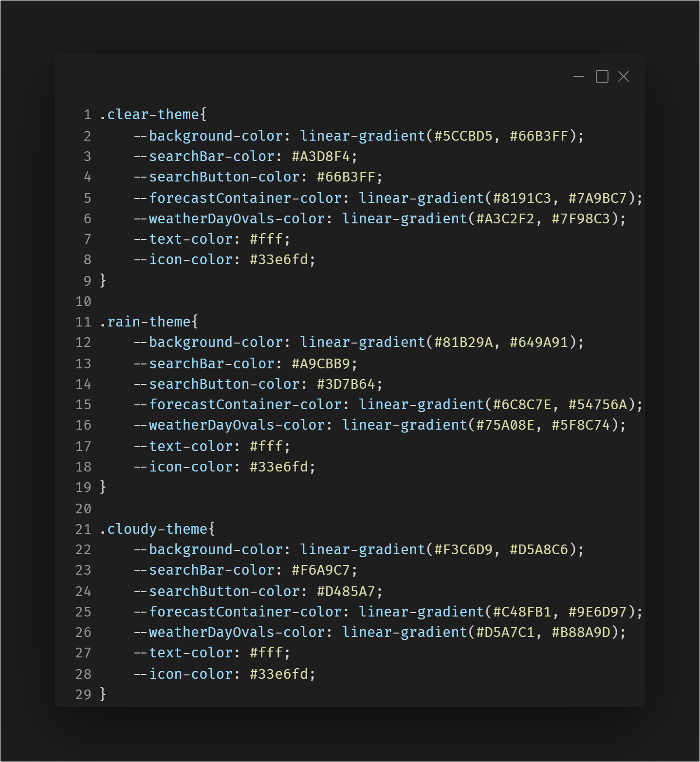Image resolution: width=700 pixels, height=762 pixels.
Task: Click hex color #F6A9C7
Action: tap(321, 570)
